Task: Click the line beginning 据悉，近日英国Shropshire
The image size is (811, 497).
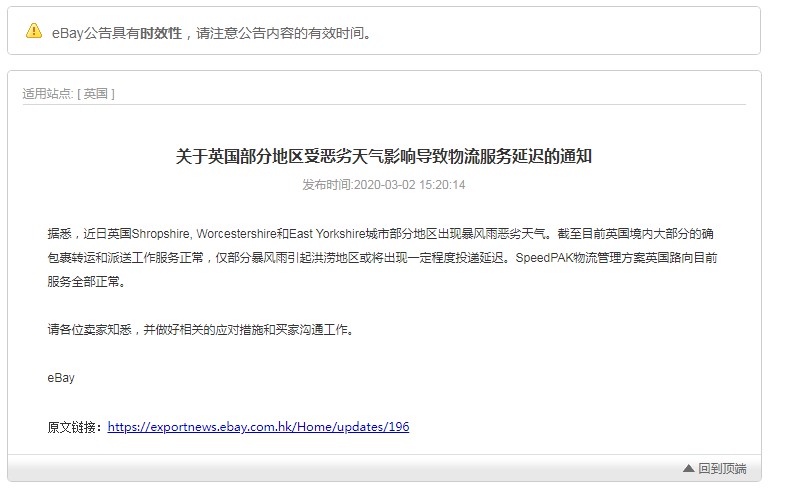Action: tap(380, 234)
